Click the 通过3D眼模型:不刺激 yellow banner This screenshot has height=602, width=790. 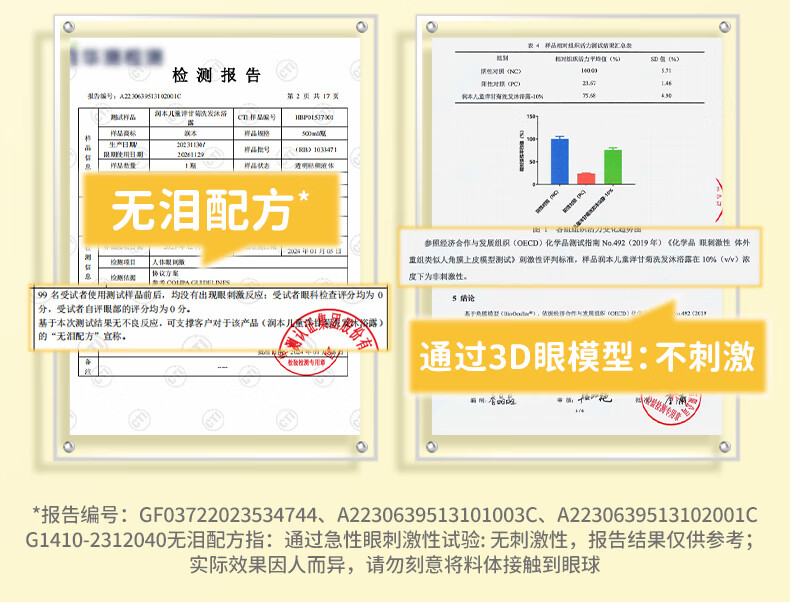pos(587,357)
